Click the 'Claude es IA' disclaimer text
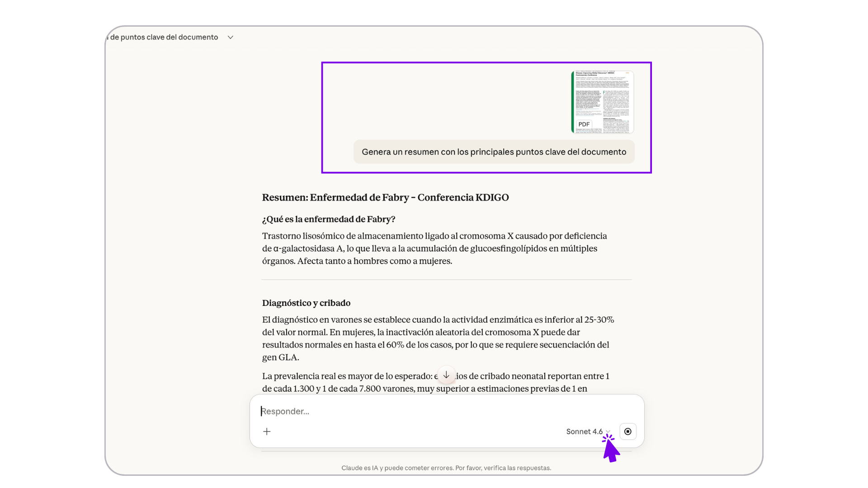 click(x=446, y=468)
